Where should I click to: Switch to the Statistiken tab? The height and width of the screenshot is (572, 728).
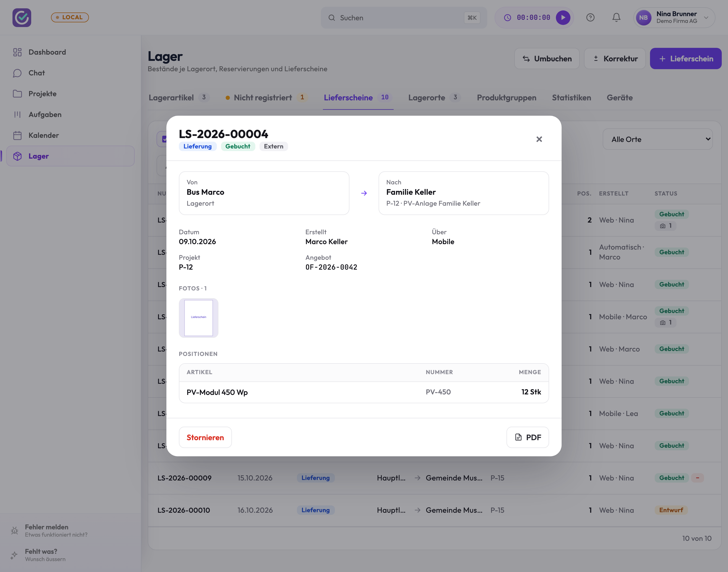pyautogui.click(x=571, y=97)
